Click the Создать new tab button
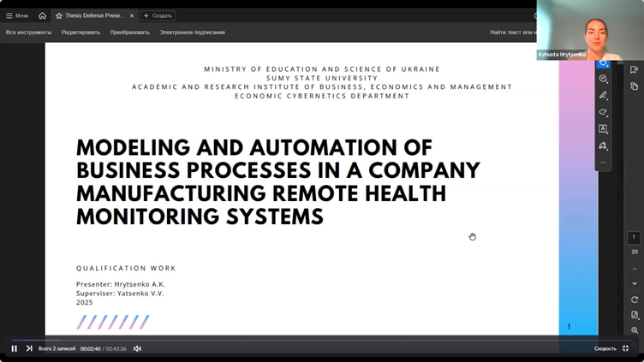The image size is (644, 362). [x=158, y=15]
